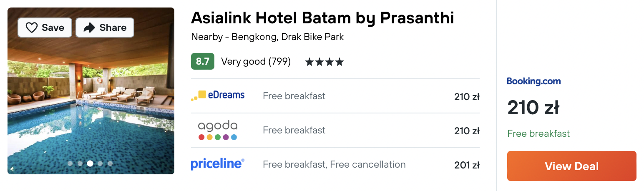
Task: Select the eDreams 210 zł price
Action: coord(467,97)
